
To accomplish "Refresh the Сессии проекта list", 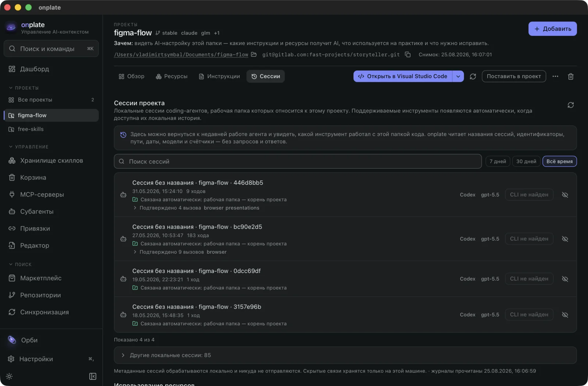I will pyautogui.click(x=571, y=105).
